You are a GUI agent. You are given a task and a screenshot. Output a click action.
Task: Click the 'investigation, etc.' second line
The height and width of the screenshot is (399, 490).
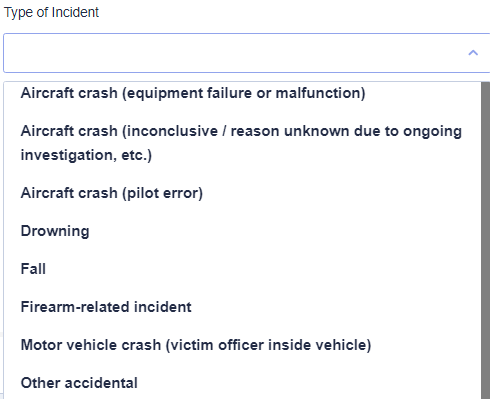[86, 155]
